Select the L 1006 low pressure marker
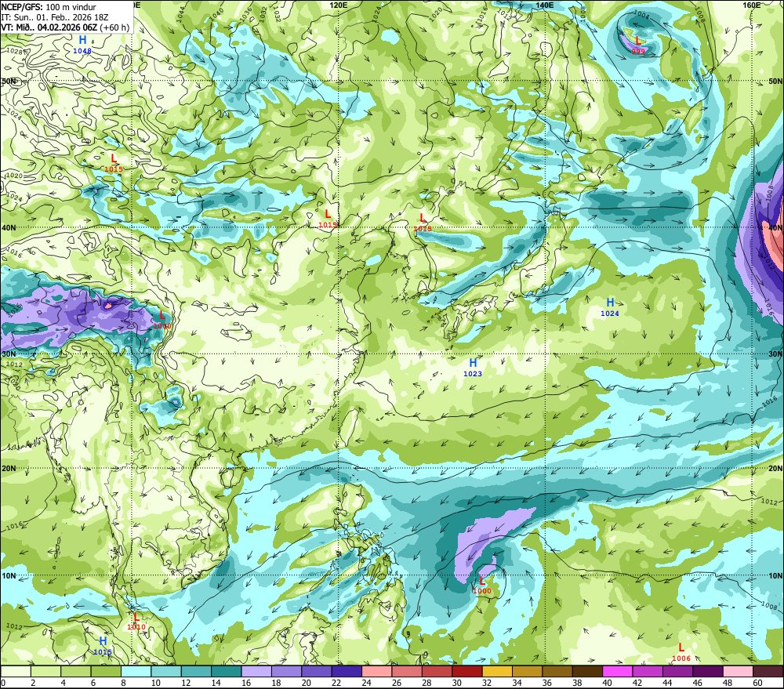Viewport: 784px width, 689px height. (681, 652)
